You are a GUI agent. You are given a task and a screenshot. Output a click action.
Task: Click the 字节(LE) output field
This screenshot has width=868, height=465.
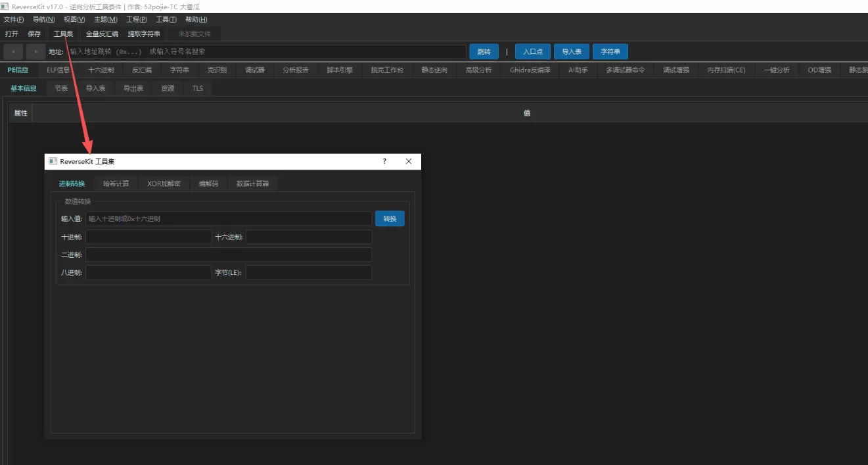[x=309, y=272]
